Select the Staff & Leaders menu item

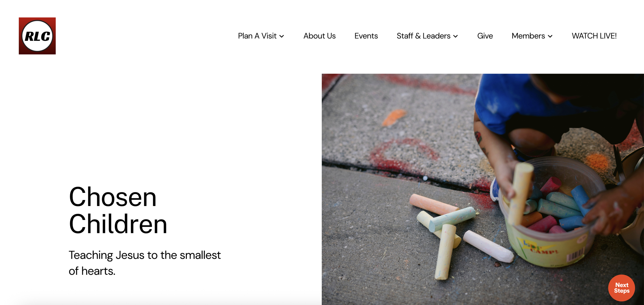tap(423, 36)
